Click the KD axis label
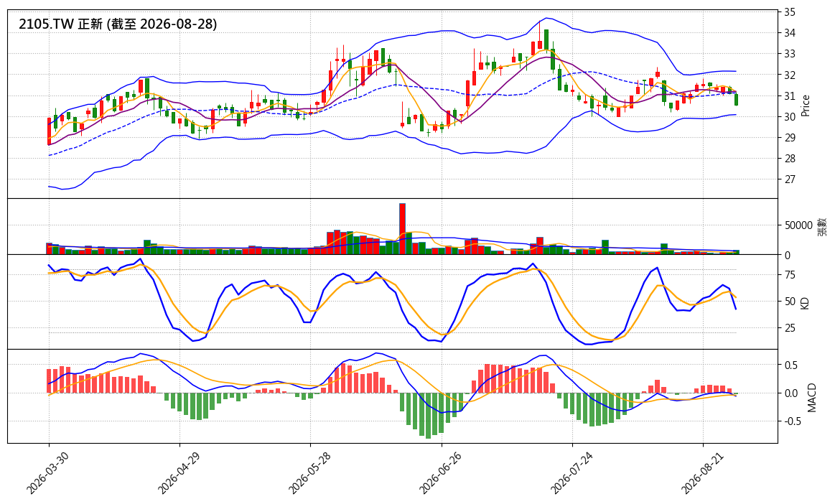Image resolution: width=835 pixels, height=504 pixels. [805, 302]
